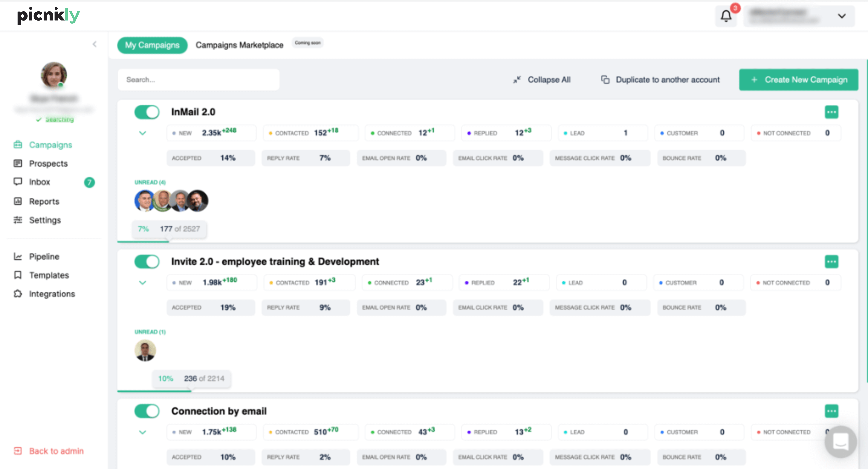Collapse the Invite 2.0 campaign chevron

pyautogui.click(x=143, y=283)
